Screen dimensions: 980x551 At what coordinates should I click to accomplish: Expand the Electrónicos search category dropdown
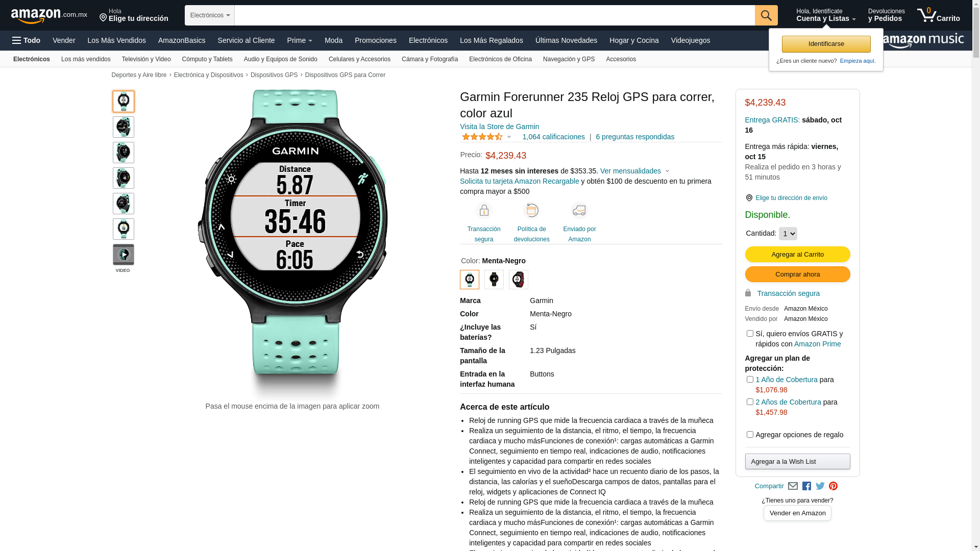[x=210, y=15]
